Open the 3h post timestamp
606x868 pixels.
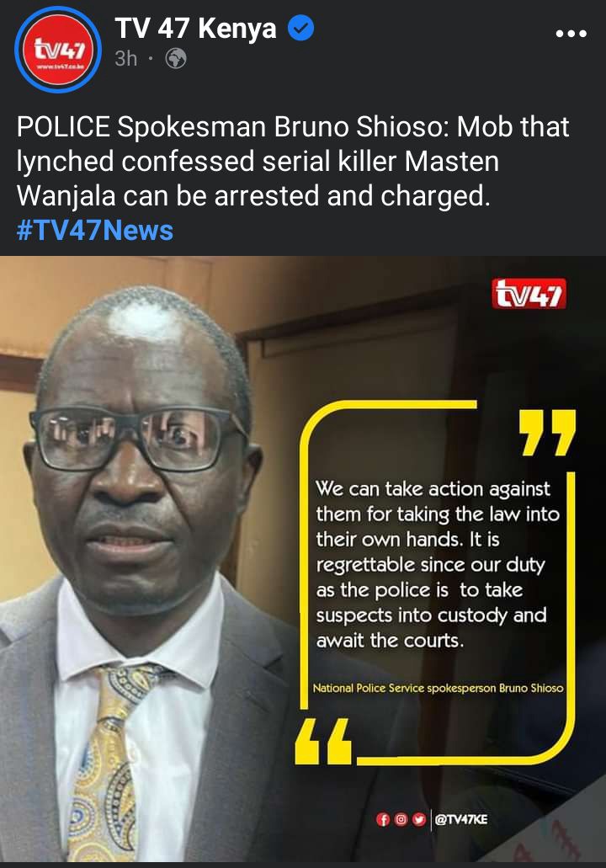126,58
